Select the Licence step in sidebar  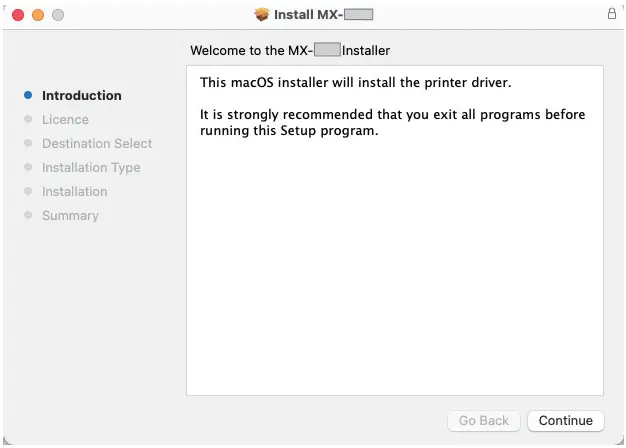[65, 120]
